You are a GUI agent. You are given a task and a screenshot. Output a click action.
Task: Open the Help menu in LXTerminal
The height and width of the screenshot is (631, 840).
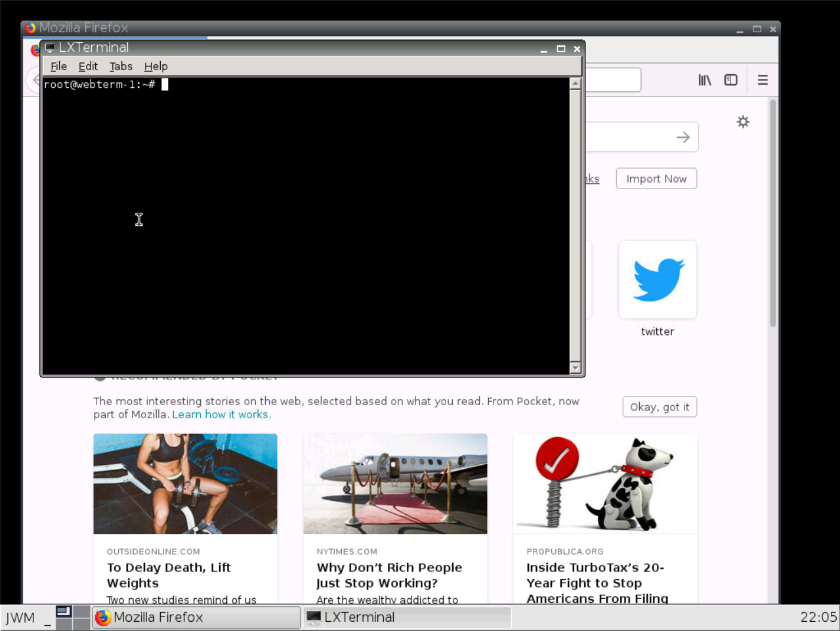(x=156, y=66)
